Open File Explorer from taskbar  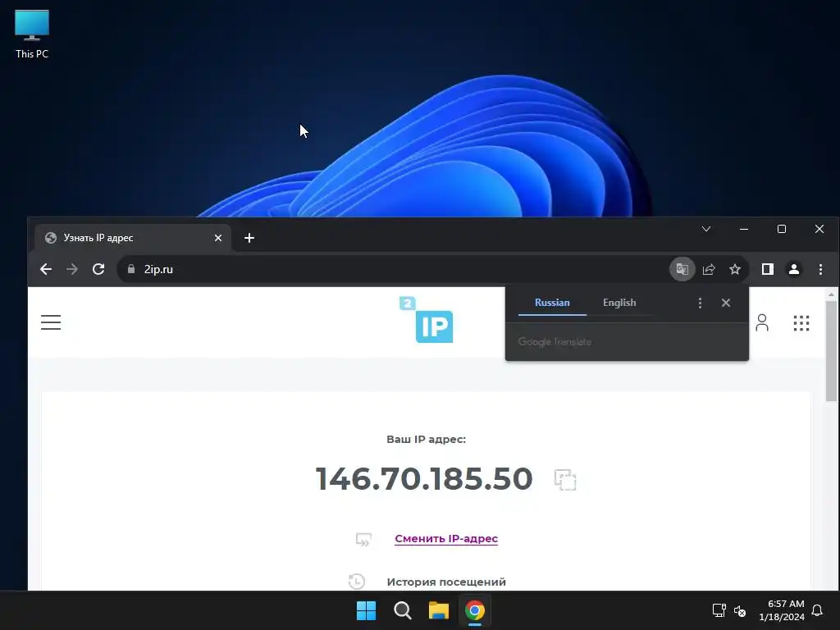click(x=438, y=610)
